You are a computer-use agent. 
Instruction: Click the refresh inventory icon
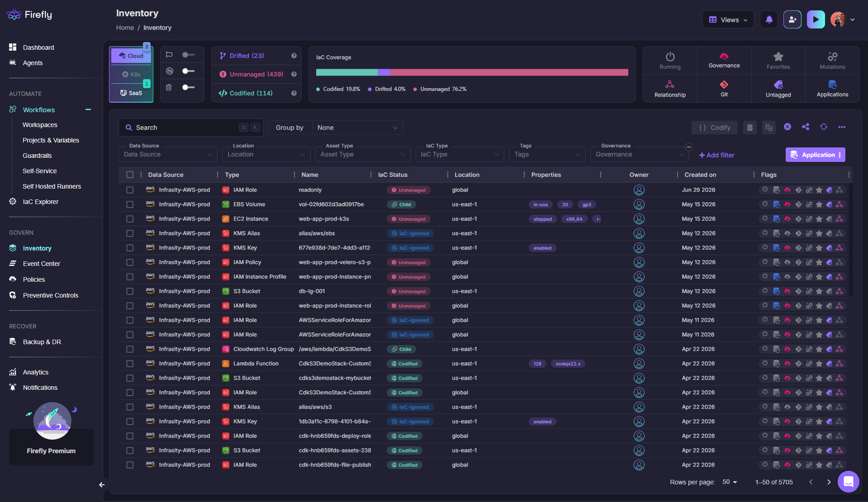point(823,127)
